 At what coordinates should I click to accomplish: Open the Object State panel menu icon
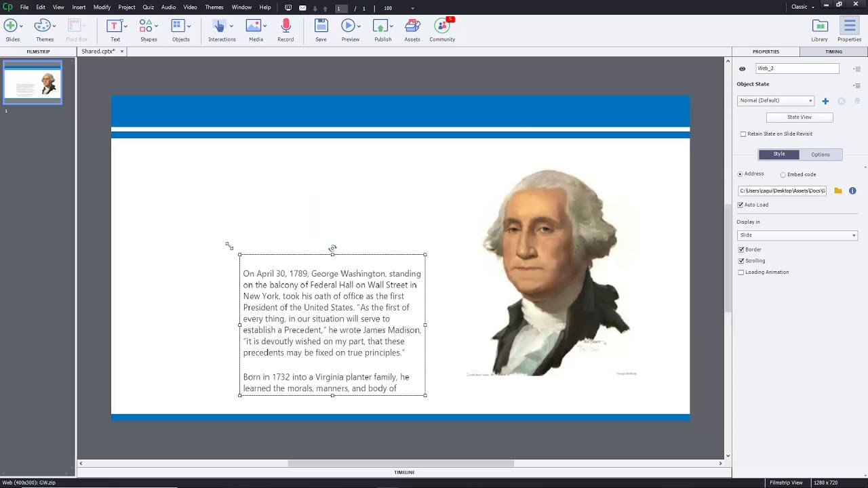coord(857,85)
